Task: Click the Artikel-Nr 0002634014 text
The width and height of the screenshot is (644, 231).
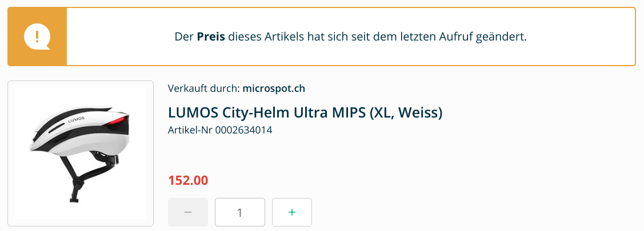Action: click(x=220, y=130)
